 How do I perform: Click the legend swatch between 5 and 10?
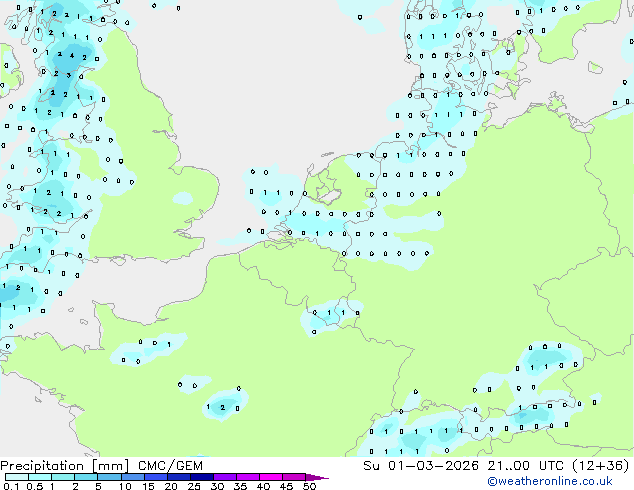109,477
